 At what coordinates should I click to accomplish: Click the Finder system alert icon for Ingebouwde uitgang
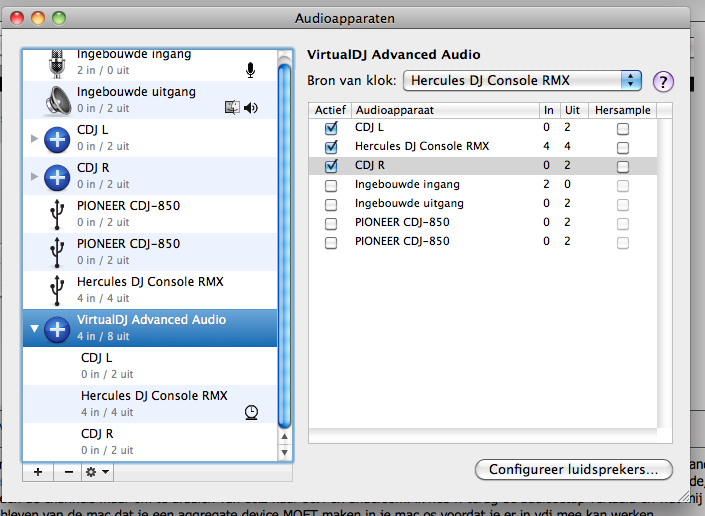click(x=232, y=108)
